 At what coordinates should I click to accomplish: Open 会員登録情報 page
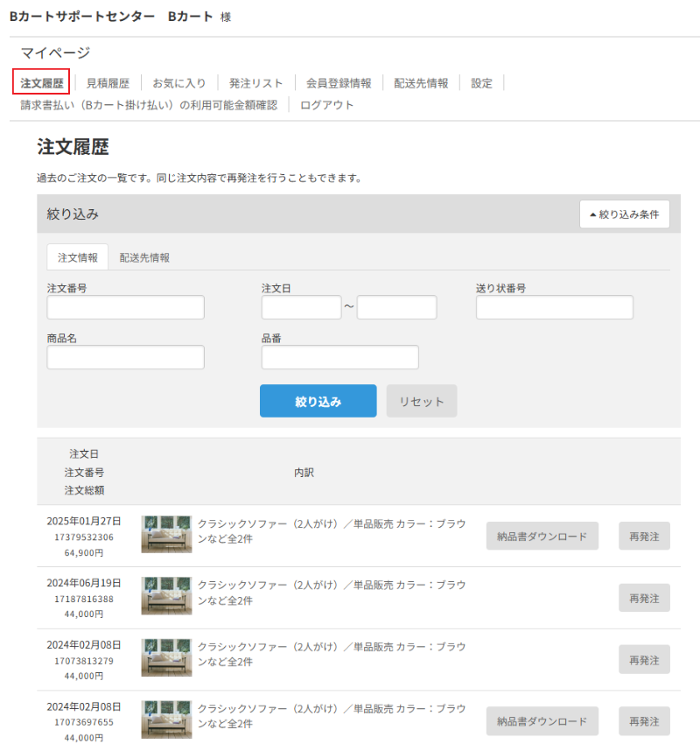click(x=339, y=83)
